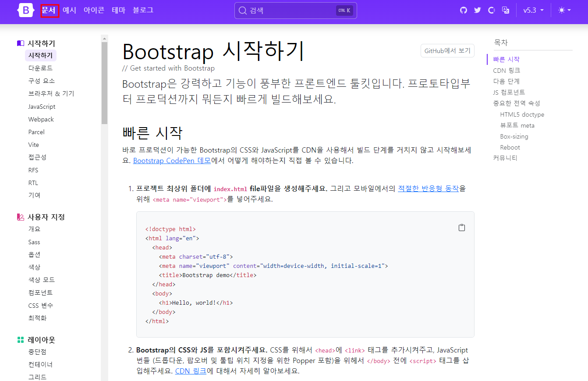Go to the 테마 nav tab
Viewport: 588px width, 381px height.
[118, 10]
